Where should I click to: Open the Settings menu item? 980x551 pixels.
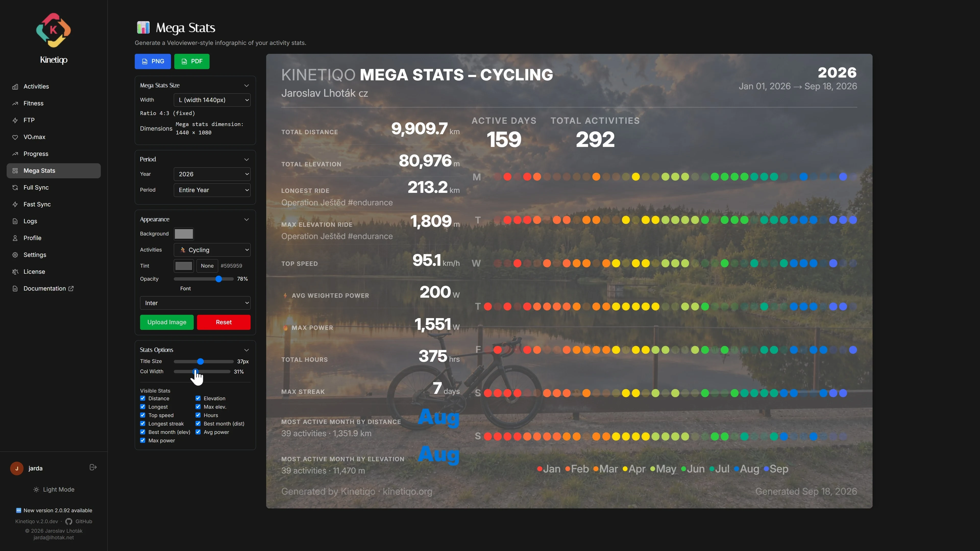[54, 255]
